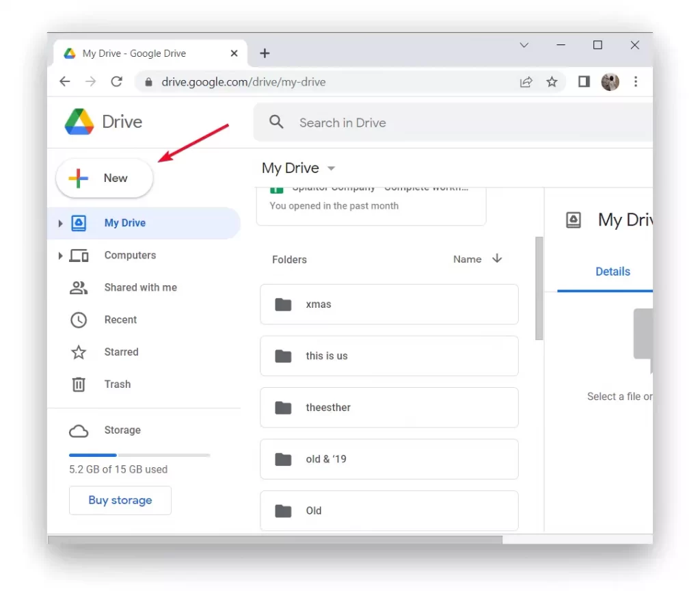Click the Folders section heading
Screen dimensions: 700x604
[x=289, y=259]
